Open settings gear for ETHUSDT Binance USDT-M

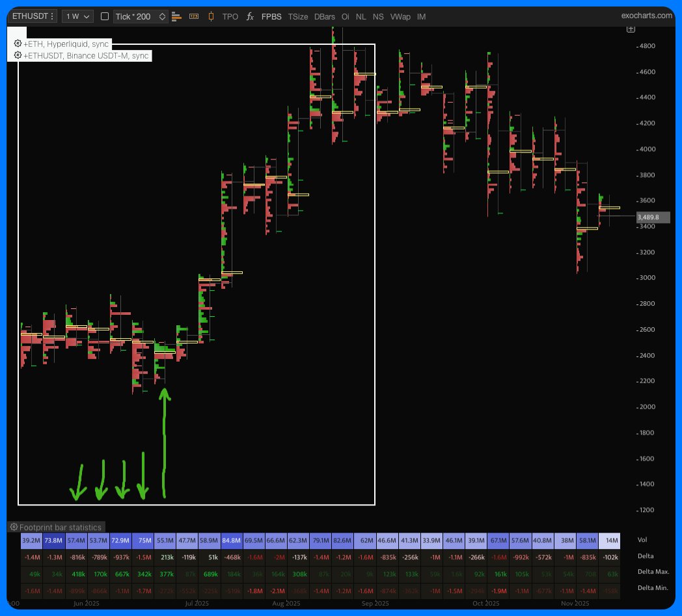[18, 55]
